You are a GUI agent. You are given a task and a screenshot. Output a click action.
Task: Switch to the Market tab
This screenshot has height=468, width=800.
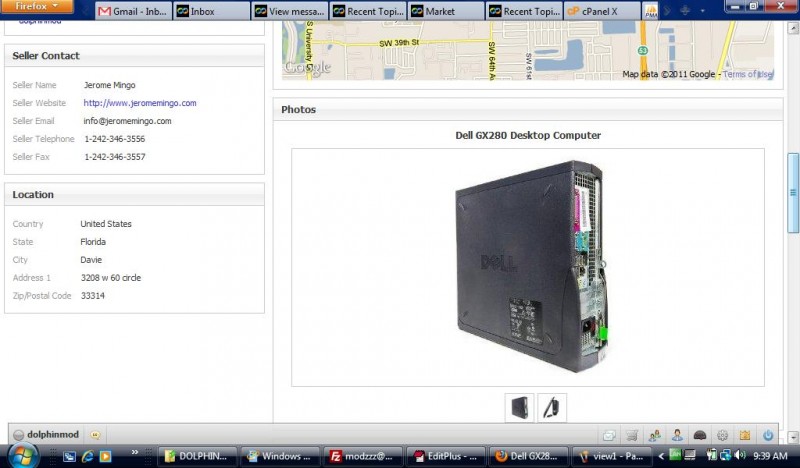[x=446, y=11]
